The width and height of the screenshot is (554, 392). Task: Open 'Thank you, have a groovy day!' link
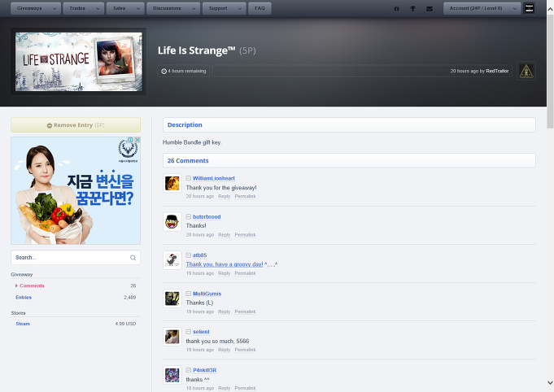click(x=225, y=264)
